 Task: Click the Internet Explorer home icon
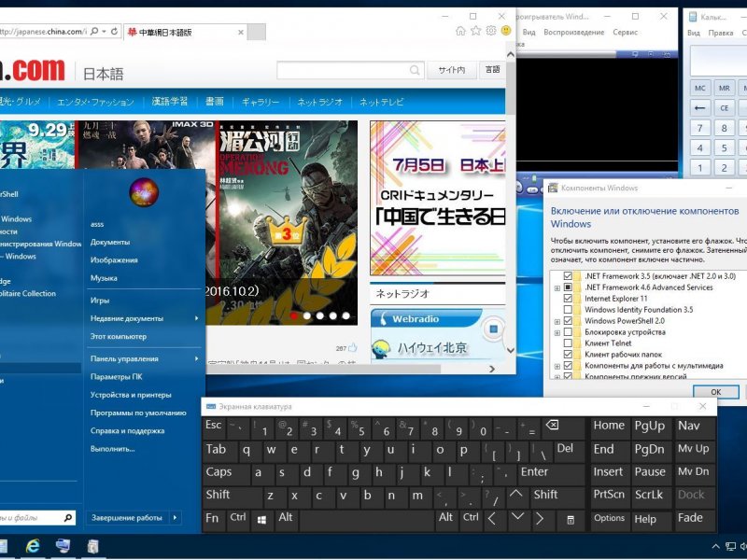[x=460, y=31]
